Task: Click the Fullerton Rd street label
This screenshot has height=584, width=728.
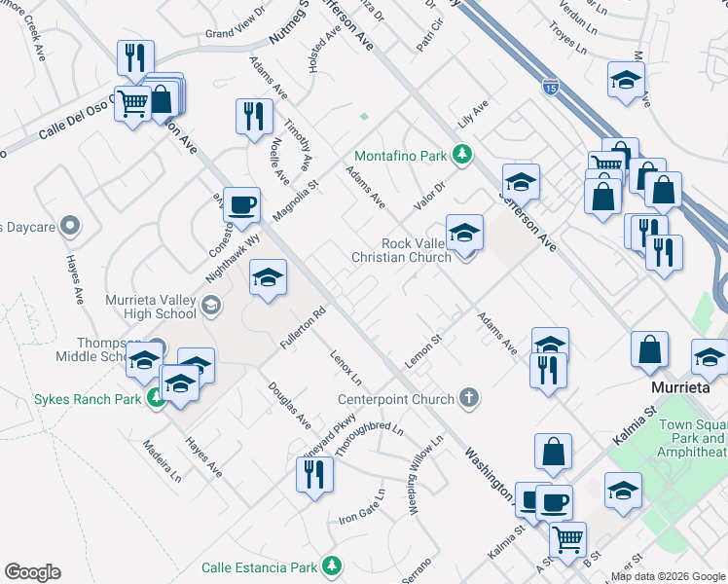Action: coord(303,328)
